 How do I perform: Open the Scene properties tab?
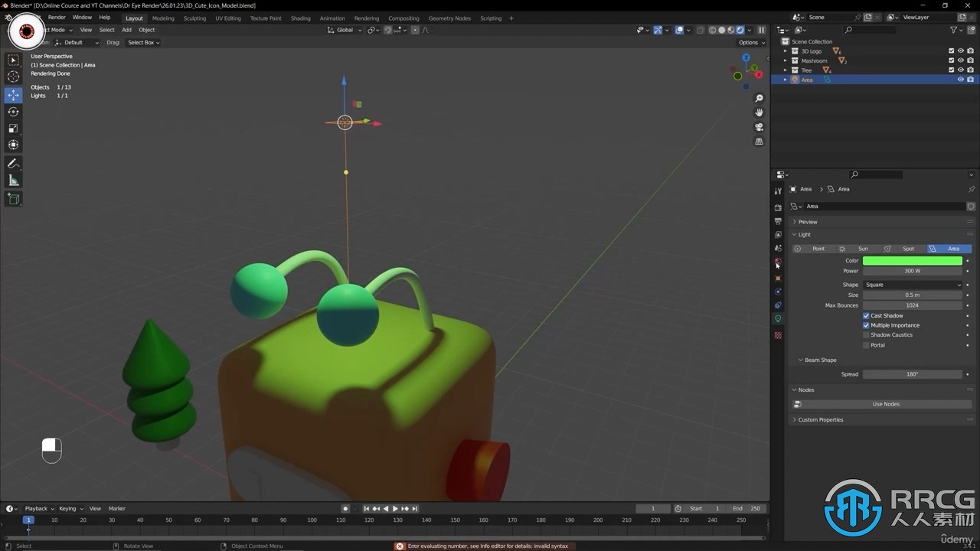pos(778,249)
